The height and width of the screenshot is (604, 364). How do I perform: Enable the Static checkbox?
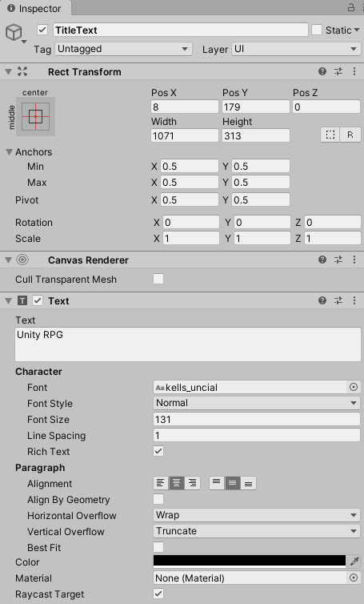tap(317, 30)
